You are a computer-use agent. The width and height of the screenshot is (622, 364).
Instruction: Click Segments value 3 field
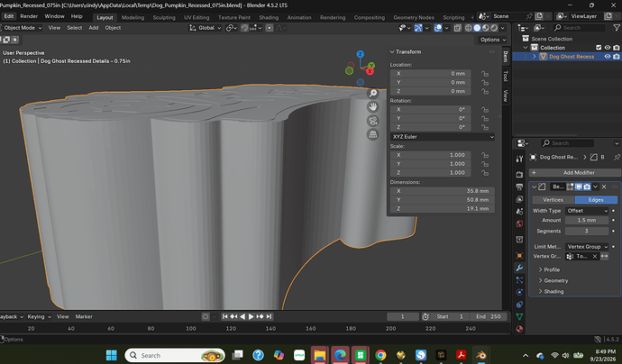(x=587, y=232)
